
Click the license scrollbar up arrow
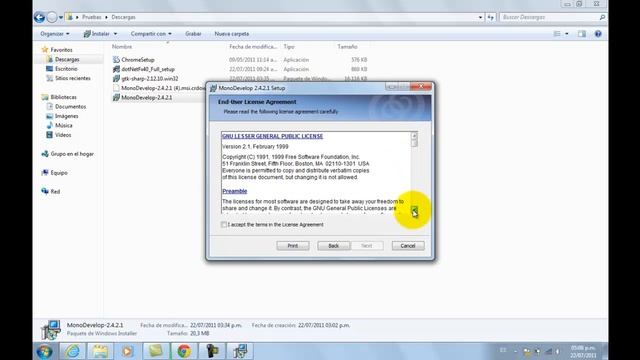point(414,135)
